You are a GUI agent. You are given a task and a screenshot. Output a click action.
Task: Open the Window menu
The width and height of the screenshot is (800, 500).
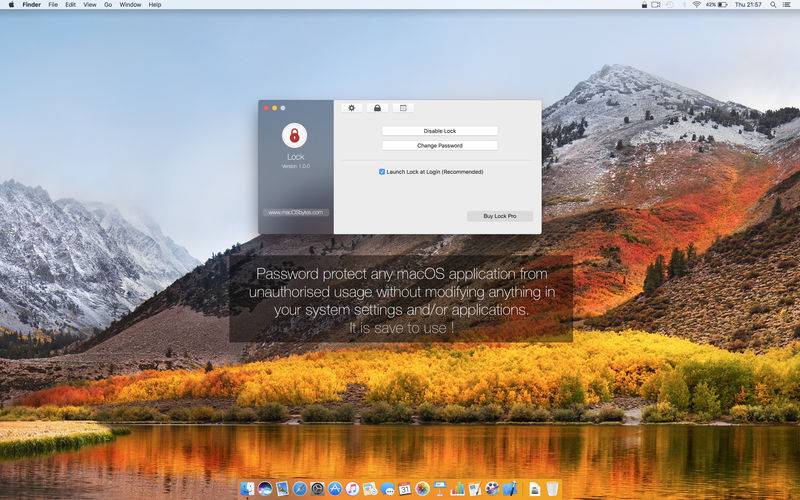pyautogui.click(x=130, y=5)
